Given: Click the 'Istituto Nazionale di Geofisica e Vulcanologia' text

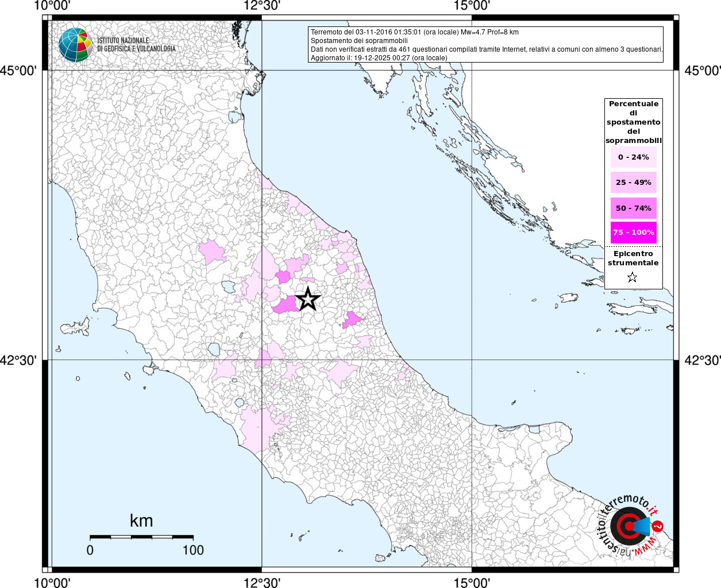Looking at the screenshot, I should (136, 45).
